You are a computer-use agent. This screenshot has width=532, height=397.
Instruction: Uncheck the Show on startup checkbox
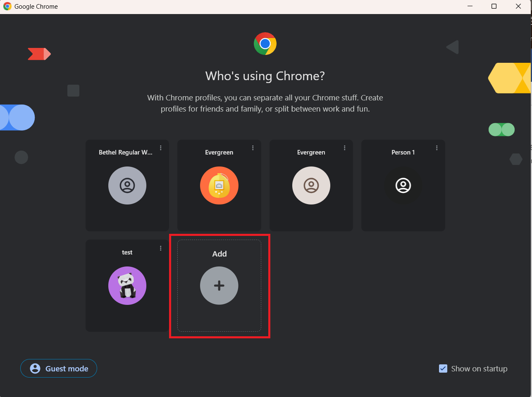pos(443,368)
